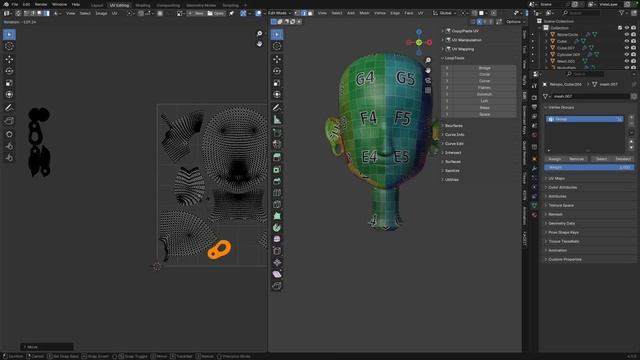This screenshot has width=640, height=360.
Task: Hide the Cube.007 object using its eye icon
Action: tap(627, 48)
